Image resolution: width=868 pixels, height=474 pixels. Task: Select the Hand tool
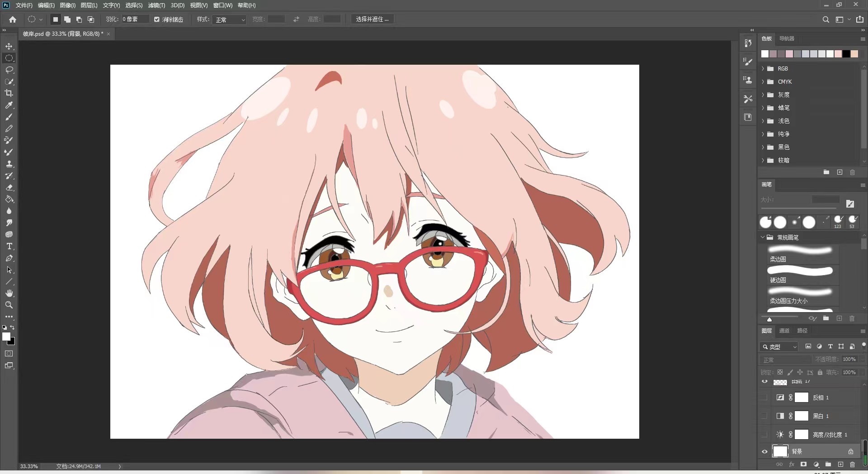coord(9,294)
